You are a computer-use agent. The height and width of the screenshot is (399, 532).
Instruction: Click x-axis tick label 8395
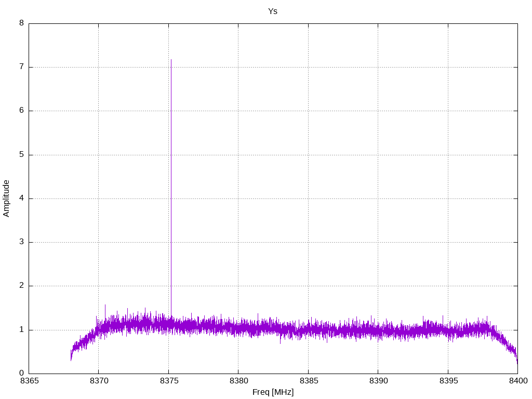pos(448,381)
